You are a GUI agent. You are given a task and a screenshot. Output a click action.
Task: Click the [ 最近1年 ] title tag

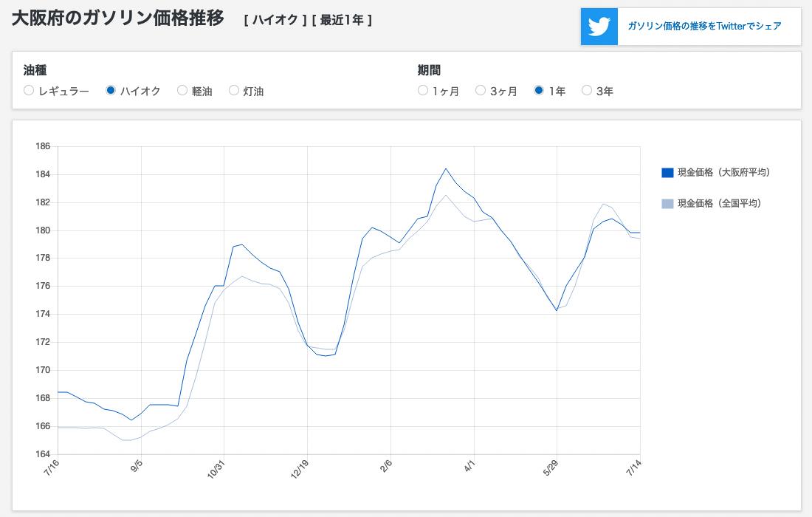(342, 20)
